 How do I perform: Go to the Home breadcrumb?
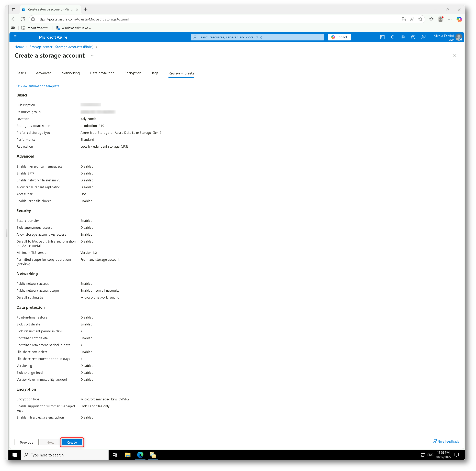coord(19,47)
